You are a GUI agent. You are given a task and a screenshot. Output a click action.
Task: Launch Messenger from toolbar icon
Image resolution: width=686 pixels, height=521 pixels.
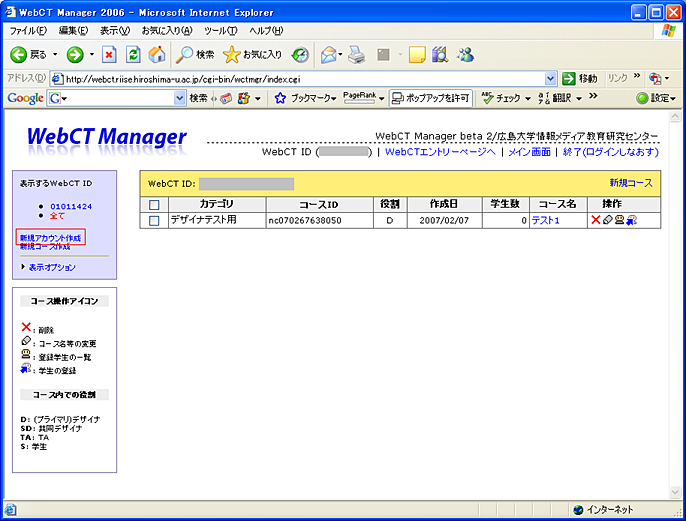[466, 55]
